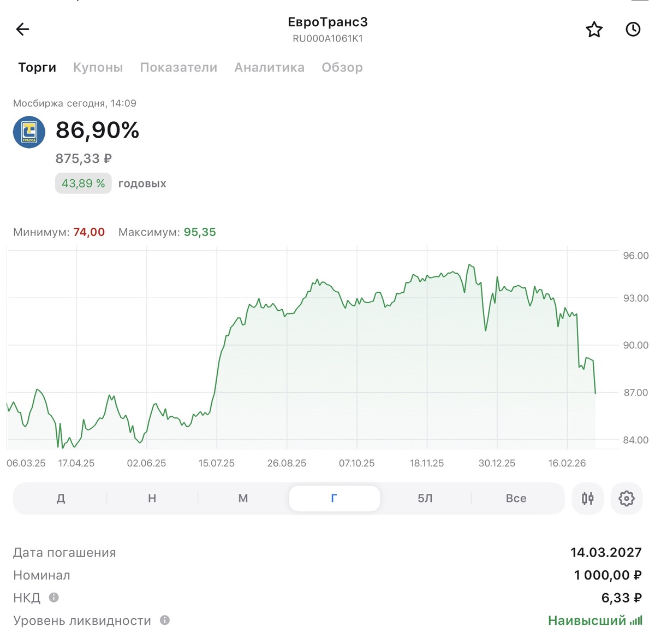Select the М month period
655x644 pixels.
(x=243, y=498)
